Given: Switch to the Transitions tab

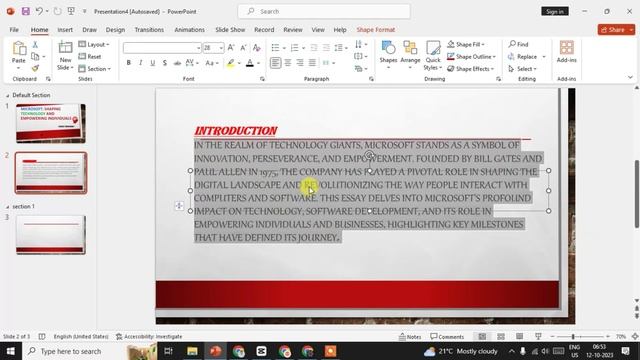Looking at the screenshot, I should 149,30.
